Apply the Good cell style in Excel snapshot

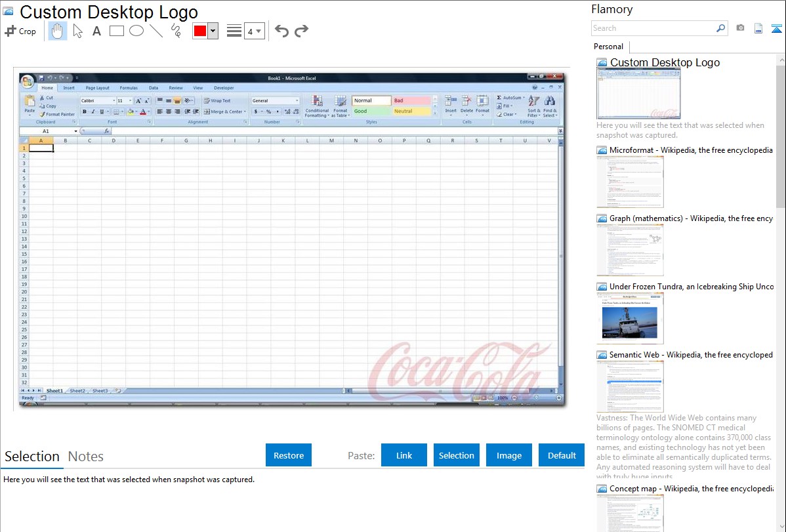[x=371, y=112]
